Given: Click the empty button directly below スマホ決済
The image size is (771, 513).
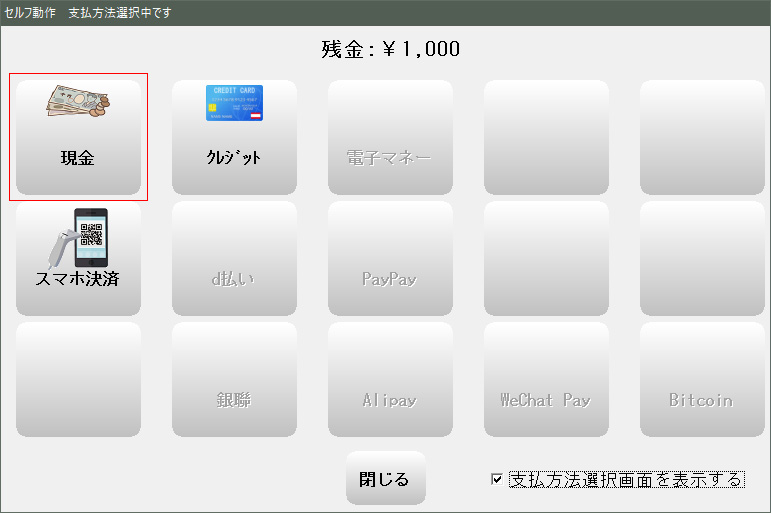Looking at the screenshot, I should pyautogui.click(x=78, y=379).
